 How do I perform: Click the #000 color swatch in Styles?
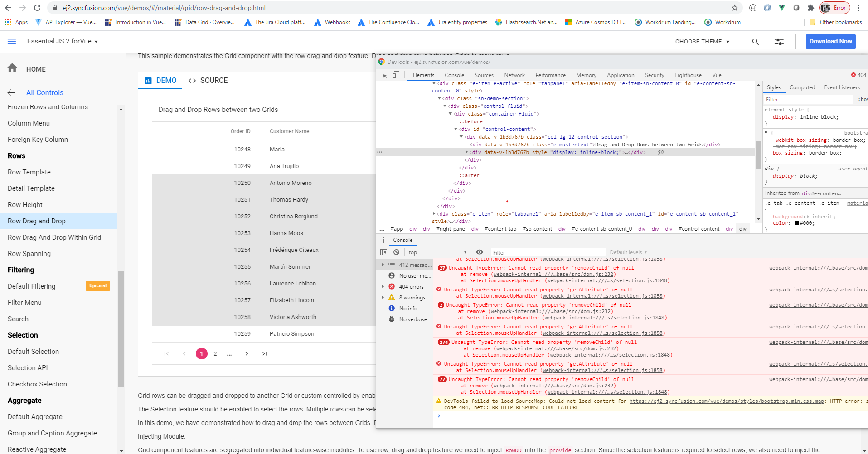click(x=797, y=223)
